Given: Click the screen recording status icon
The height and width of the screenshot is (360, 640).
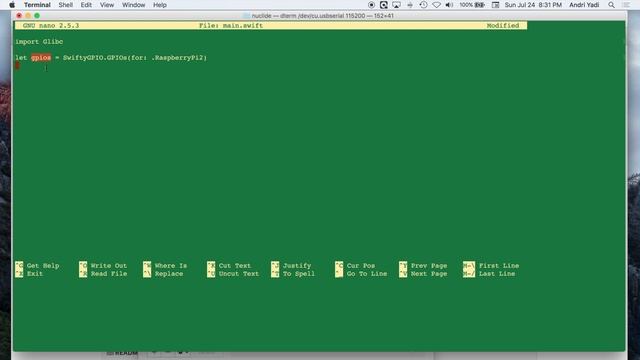Looking at the screenshot, I should tap(371, 5).
